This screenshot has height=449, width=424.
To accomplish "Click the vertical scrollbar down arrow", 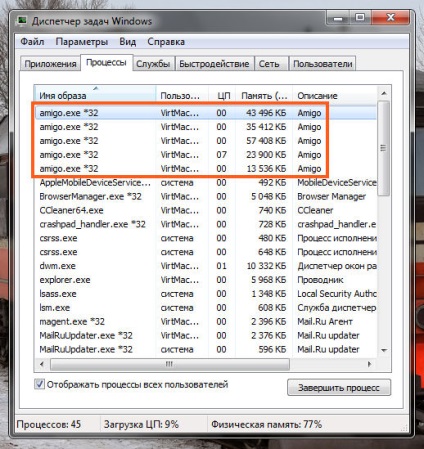I will tap(384, 350).
